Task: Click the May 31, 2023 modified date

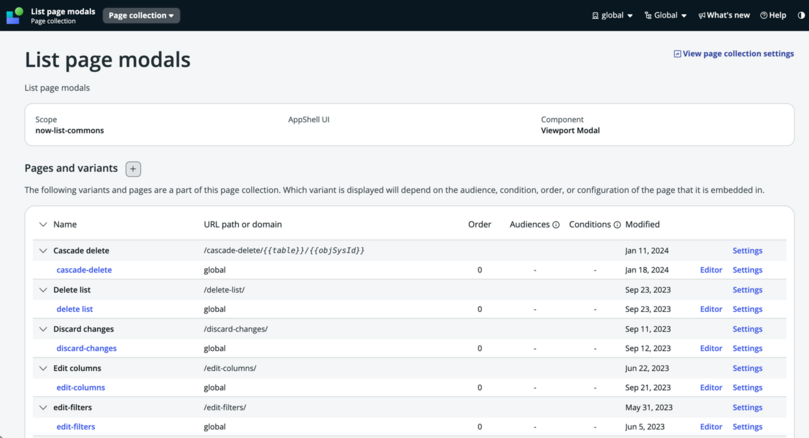Action: (x=649, y=408)
